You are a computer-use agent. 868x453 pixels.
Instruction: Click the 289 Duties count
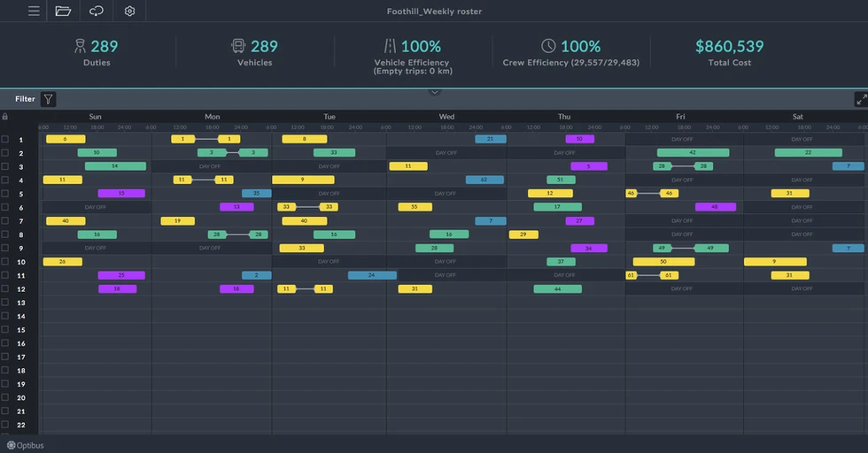coord(105,47)
